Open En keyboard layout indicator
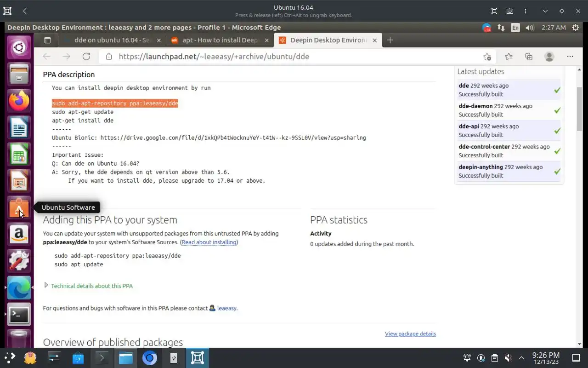 click(515, 28)
